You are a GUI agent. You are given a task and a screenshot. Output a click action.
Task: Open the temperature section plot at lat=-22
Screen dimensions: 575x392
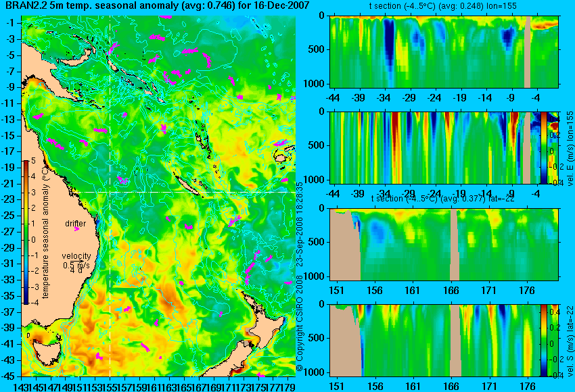point(444,245)
